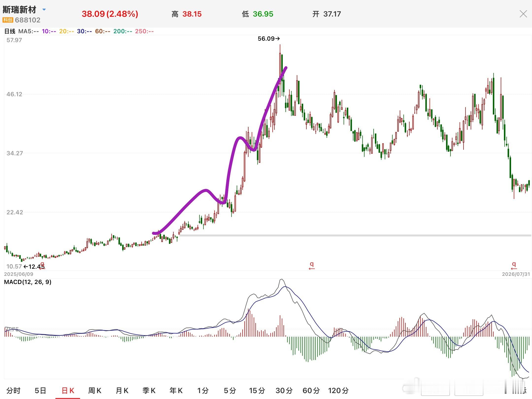
Task: Switch to the 120分 chart tab
Action: (x=338, y=391)
